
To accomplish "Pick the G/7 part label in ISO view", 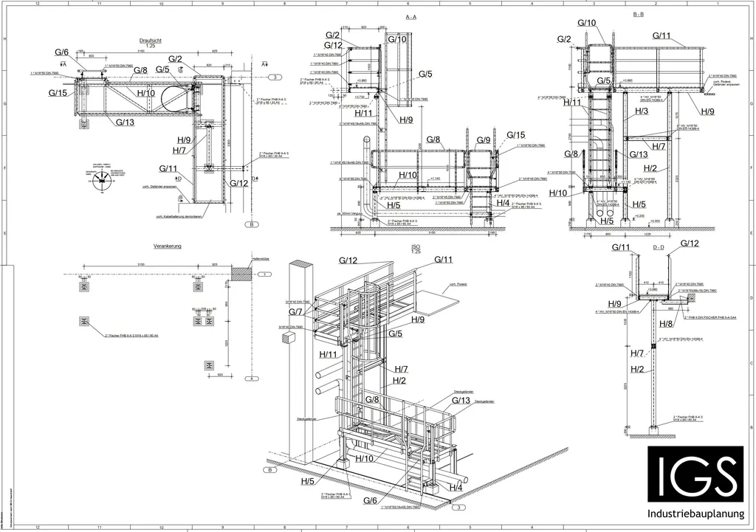I will click(x=295, y=312).
